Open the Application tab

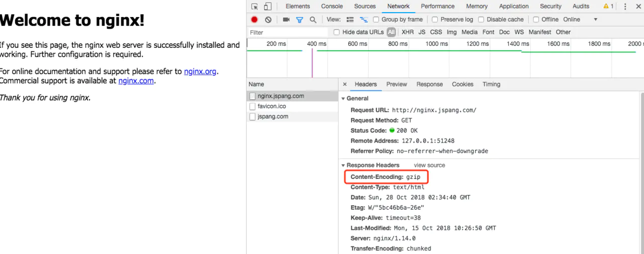click(x=514, y=7)
